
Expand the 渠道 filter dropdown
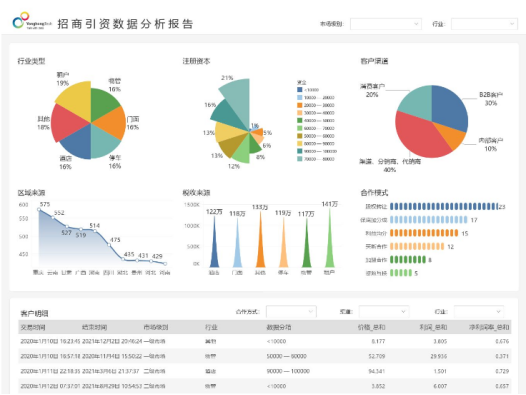coord(383,311)
